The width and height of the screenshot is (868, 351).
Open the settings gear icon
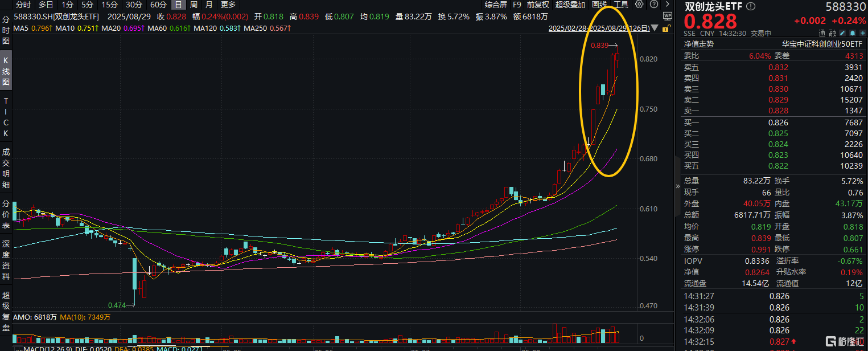click(x=640, y=5)
